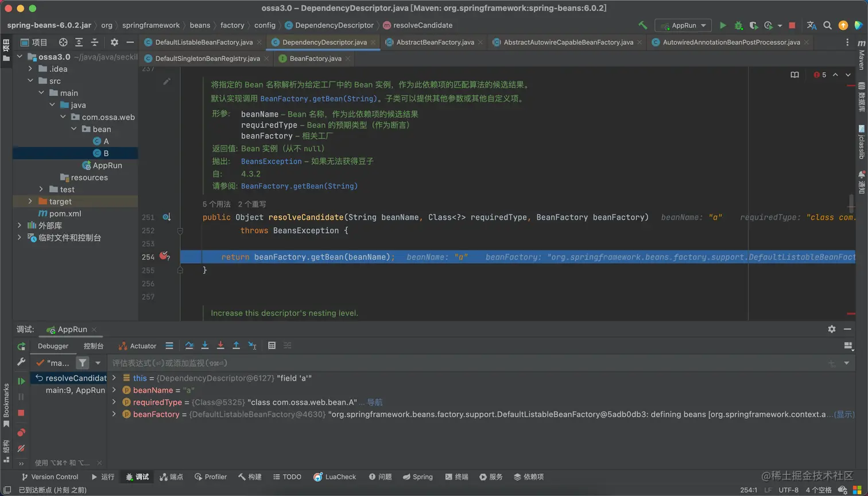This screenshot has height=496, width=868.
Task: Click Rerun AppRun icon in debug panel
Action: (21, 346)
